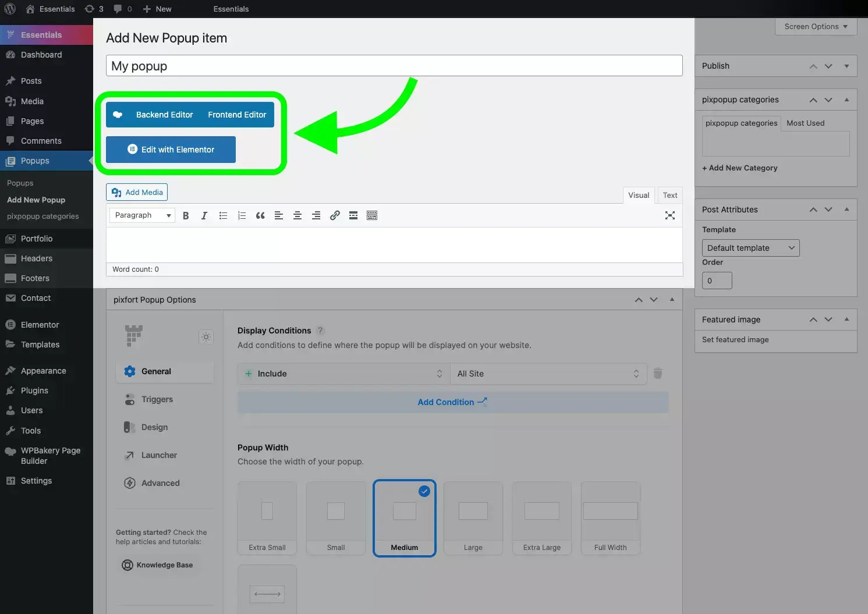Apply italic formatting in editor
The width and height of the screenshot is (868, 614).
click(204, 215)
